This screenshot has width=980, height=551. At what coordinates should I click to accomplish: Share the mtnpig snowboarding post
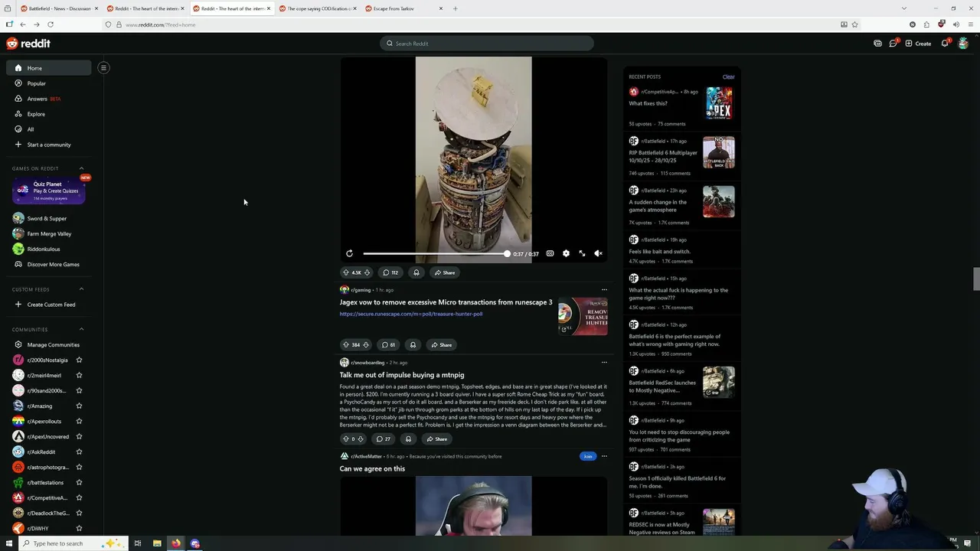tap(437, 439)
